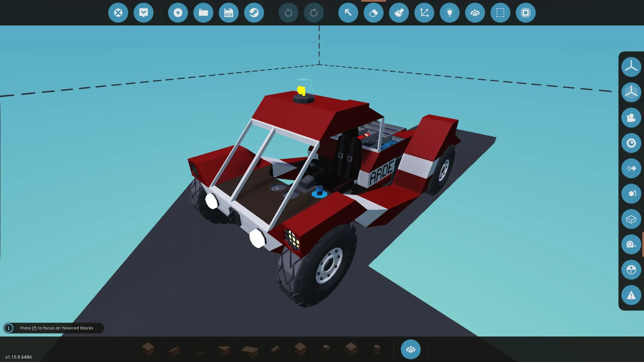Screen dimensions: 644x362
Task: Toggle the mirror symmetry arrows button
Action: (631, 168)
